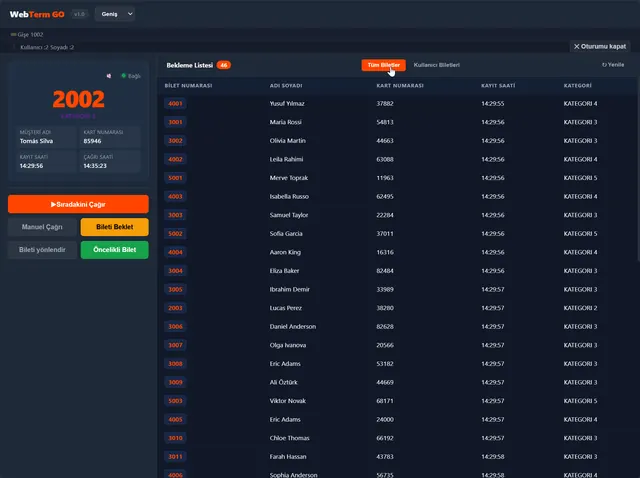Click the name Viktor Novak
640x478 pixels.
coord(287,401)
